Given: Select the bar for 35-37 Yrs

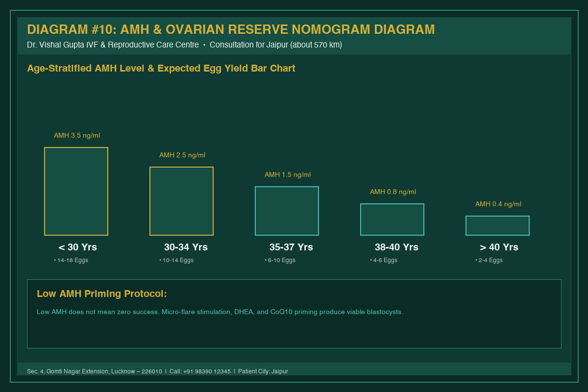Looking at the screenshot, I should pos(287,211).
